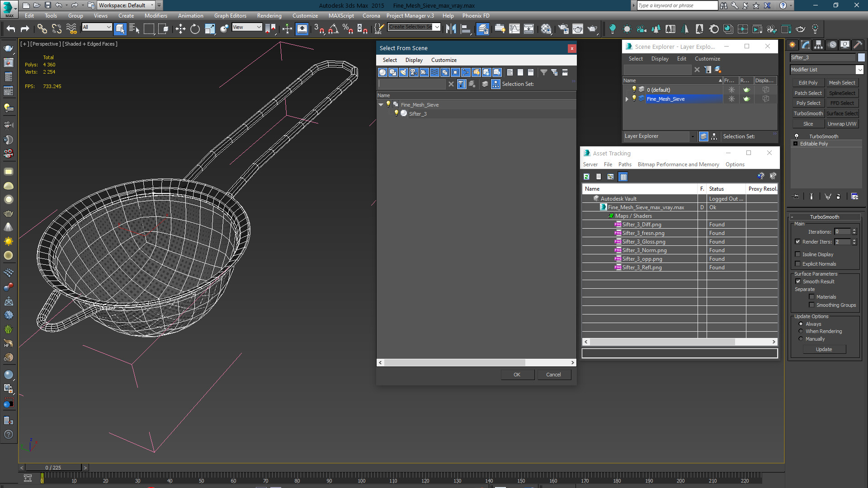Select the Always update option

coord(801,324)
